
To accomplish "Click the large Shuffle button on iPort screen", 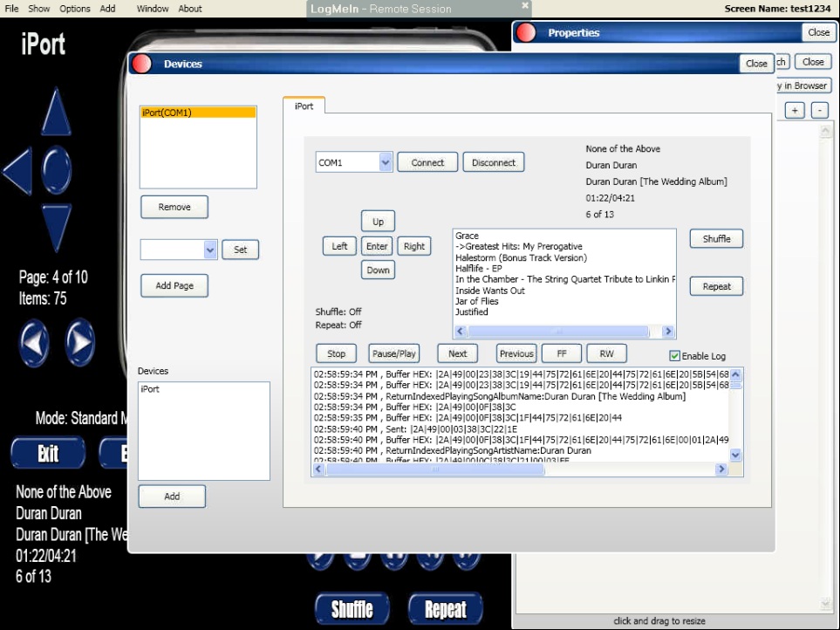I will pyautogui.click(x=352, y=609).
